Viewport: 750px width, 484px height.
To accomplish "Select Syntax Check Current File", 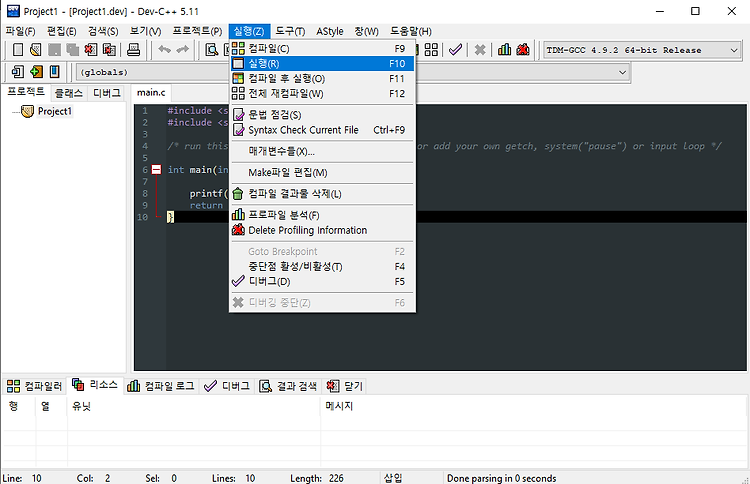I will (322, 130).
